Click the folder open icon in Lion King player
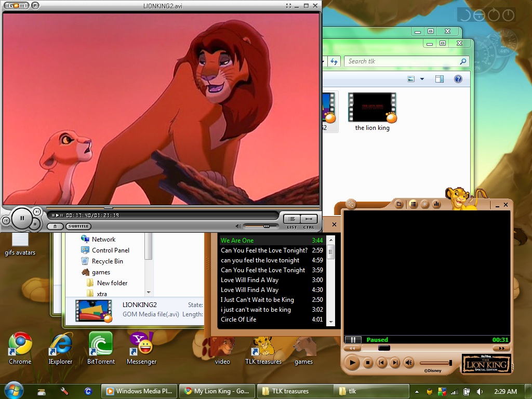The image size is (532, 399). pos(399,205)
